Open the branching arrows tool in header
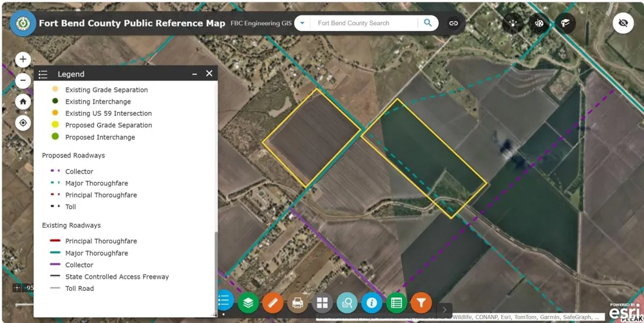This screenshot has width=644, height=323. point(513,23)
